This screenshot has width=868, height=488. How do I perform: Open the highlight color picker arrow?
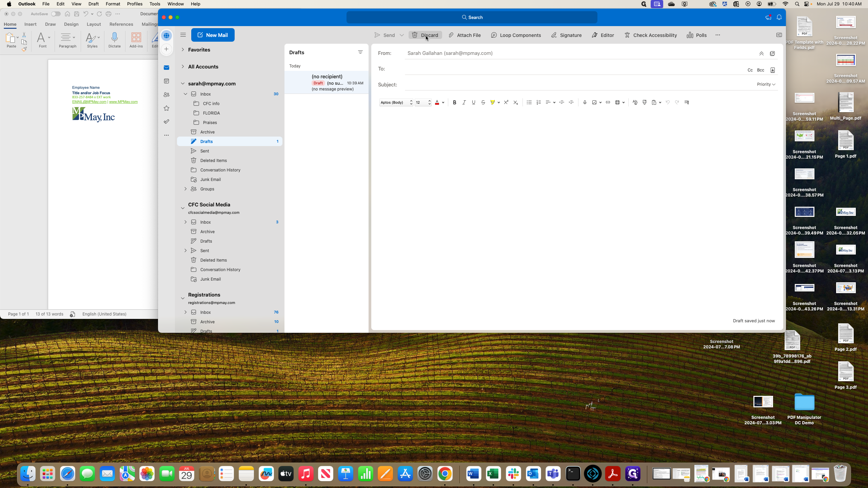(498, 102)
